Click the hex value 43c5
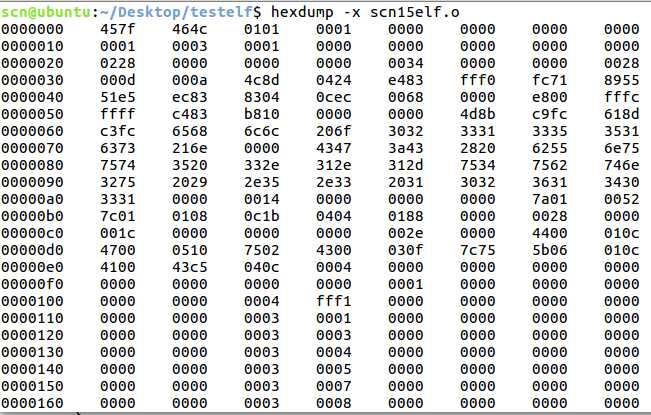 tap(190, 267)
